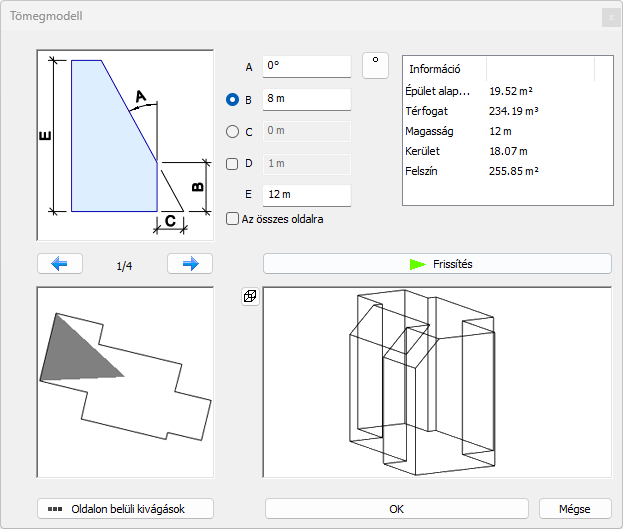Viewport: 623px width, 529px height.
Task: Click the A angle input field
Action: click(306, 66)
